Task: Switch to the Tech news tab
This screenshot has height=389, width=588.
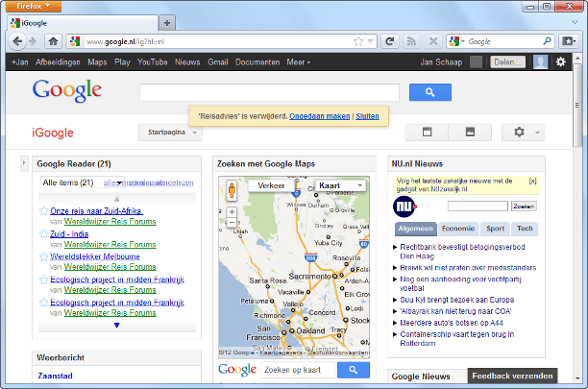Action: [525, 229]
